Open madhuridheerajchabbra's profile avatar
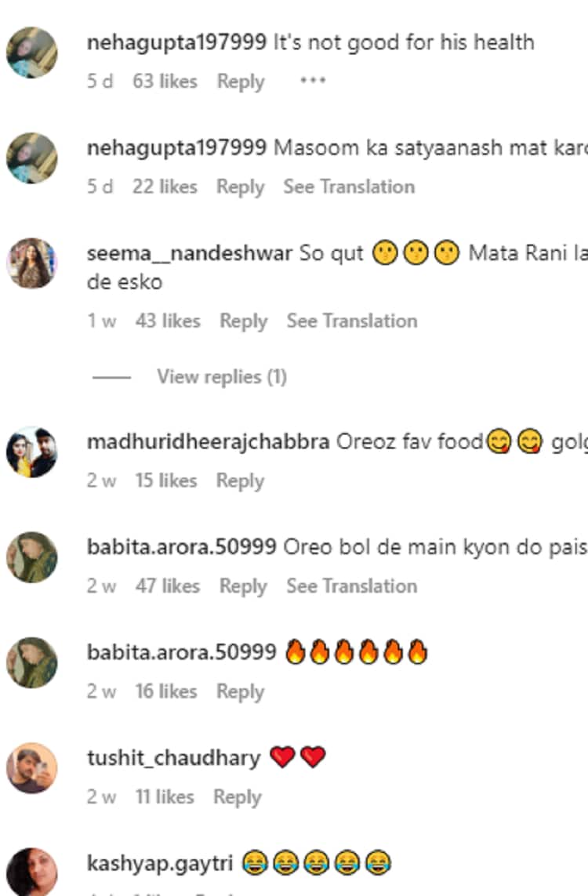Image resolution: width=588 pixels, height=896 pixels. coord(31,452)
